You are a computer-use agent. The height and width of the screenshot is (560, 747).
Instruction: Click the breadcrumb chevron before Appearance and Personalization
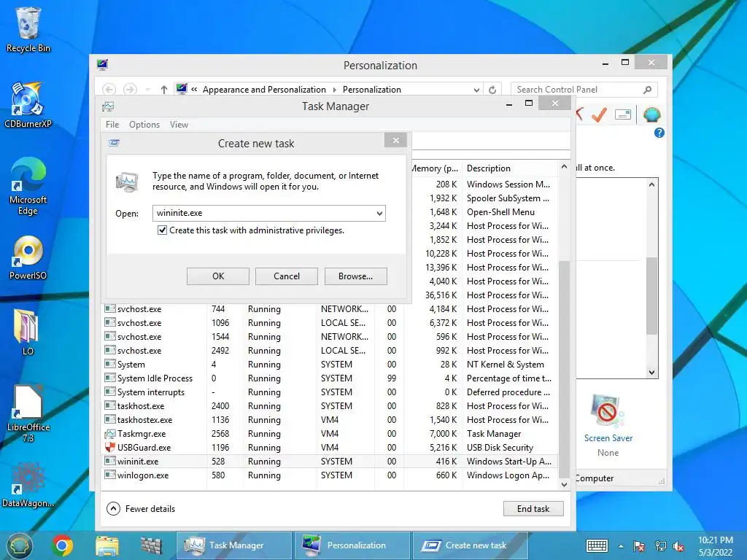point(194,90)
